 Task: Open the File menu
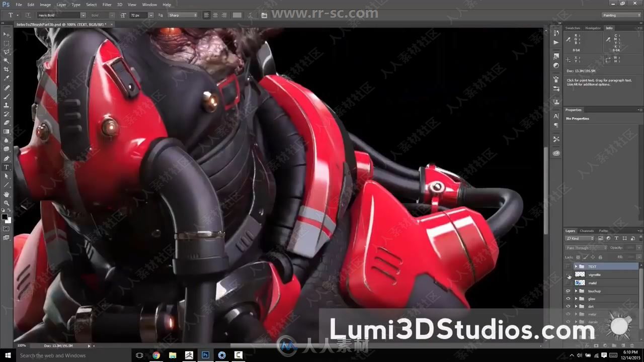pyautogui.click(x=19, y=5)
